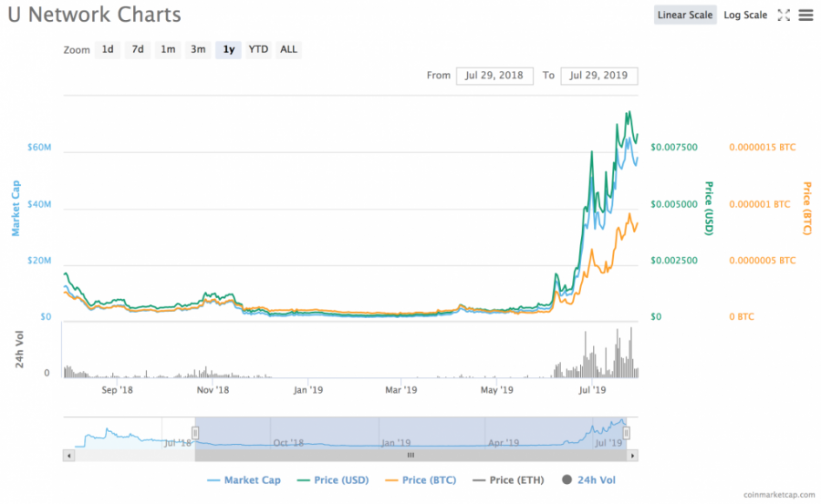Click the $40M market cap axis label
This screenshot has height=504, width=821.
click(39, 204)
